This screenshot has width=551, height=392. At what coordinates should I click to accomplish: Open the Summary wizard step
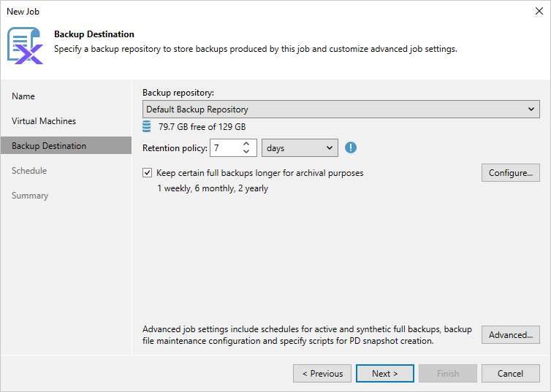(30, 196)
